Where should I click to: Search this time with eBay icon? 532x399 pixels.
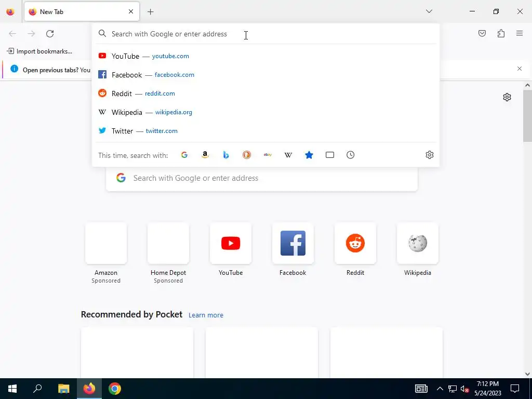pyautogui.click(x=268, y=155)
